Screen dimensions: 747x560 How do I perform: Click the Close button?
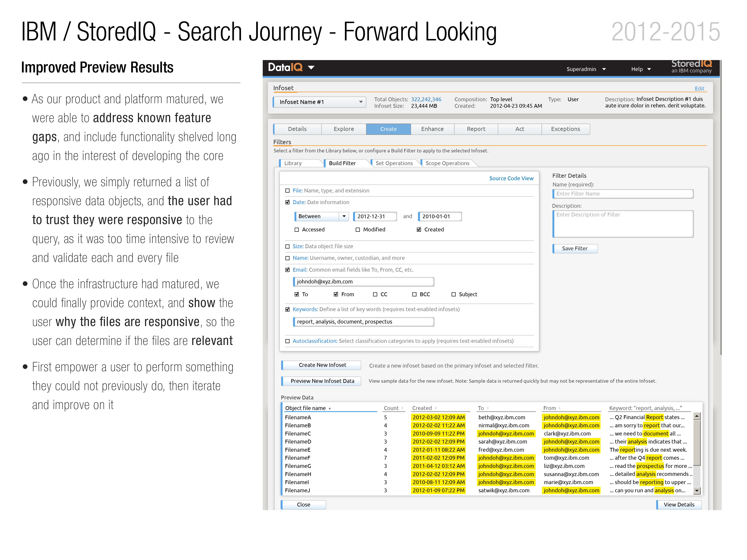pos(303,505)
